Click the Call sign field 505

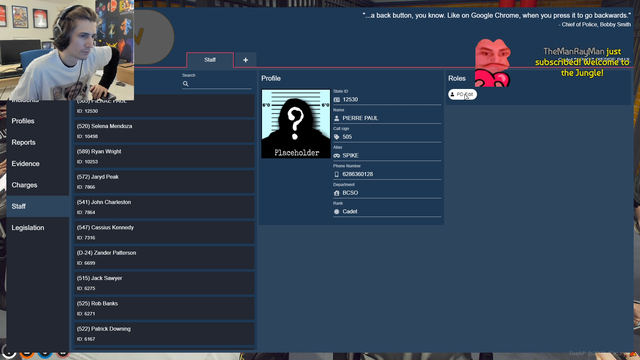point(387,137)
